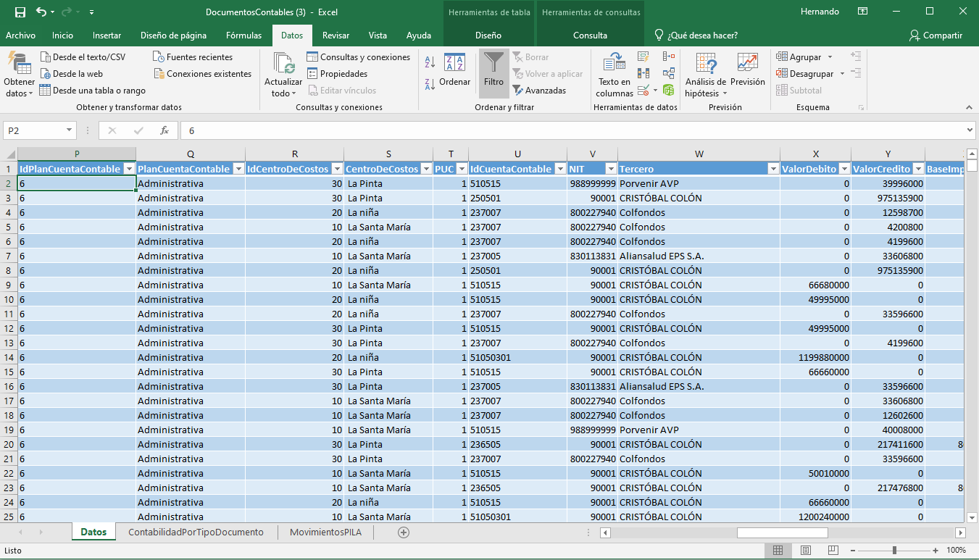The height and width of the screenshot is (560, 979).
Task: Select column W header
Action: [x=699, y=154]
